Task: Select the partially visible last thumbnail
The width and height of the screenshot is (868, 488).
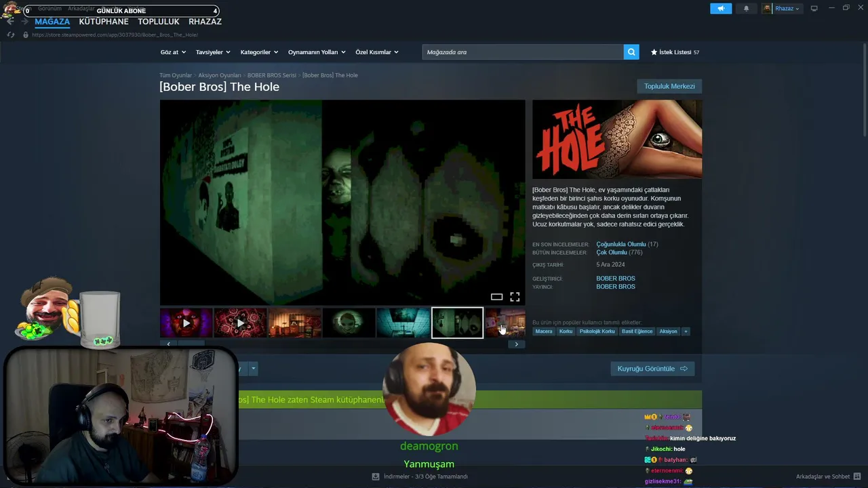Action: (x=506, y=323)
